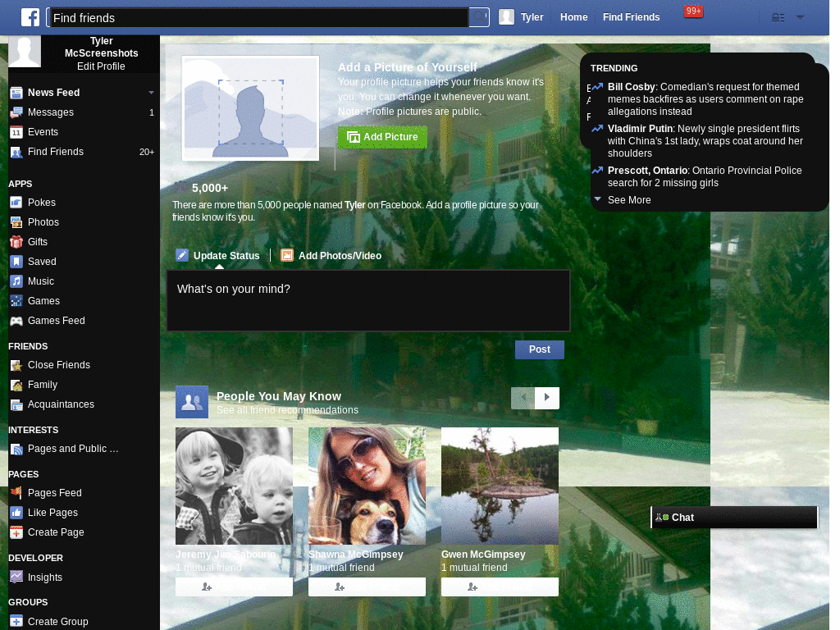The image size is (840, 630).
Task: Open the Pages Feed flag icon
Action: tap(16, 493)
